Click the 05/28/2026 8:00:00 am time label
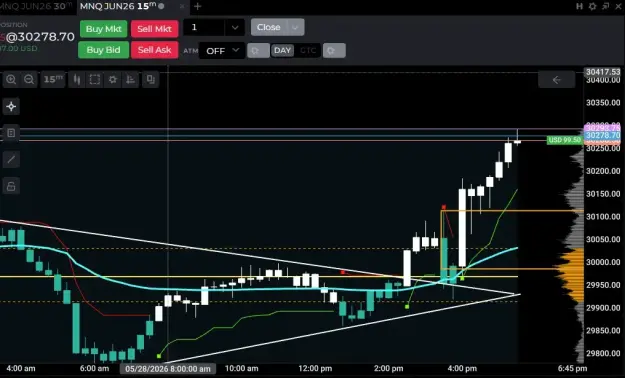Image resolution: width=625 pixels, height=378 pixels. pos(168,369)
